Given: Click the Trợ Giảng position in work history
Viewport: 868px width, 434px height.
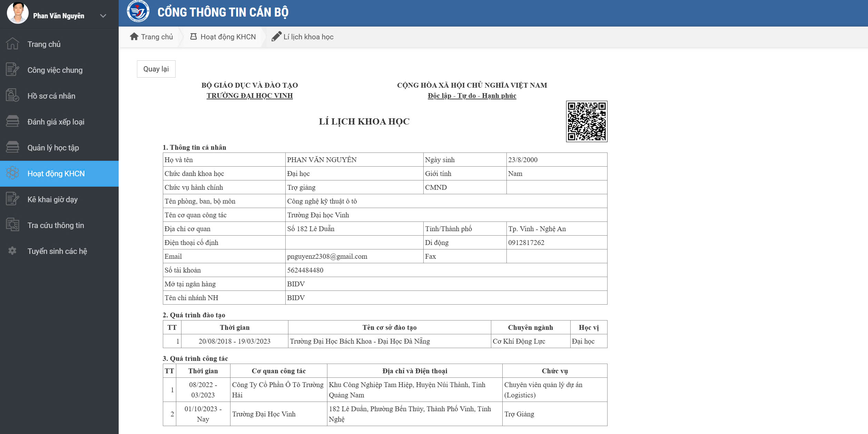Looking at the screenshot, I should (x=555, y=414).
